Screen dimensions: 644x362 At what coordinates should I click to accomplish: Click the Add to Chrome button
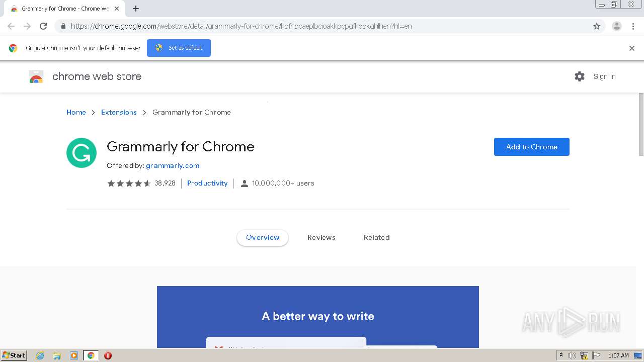[531, 147]
